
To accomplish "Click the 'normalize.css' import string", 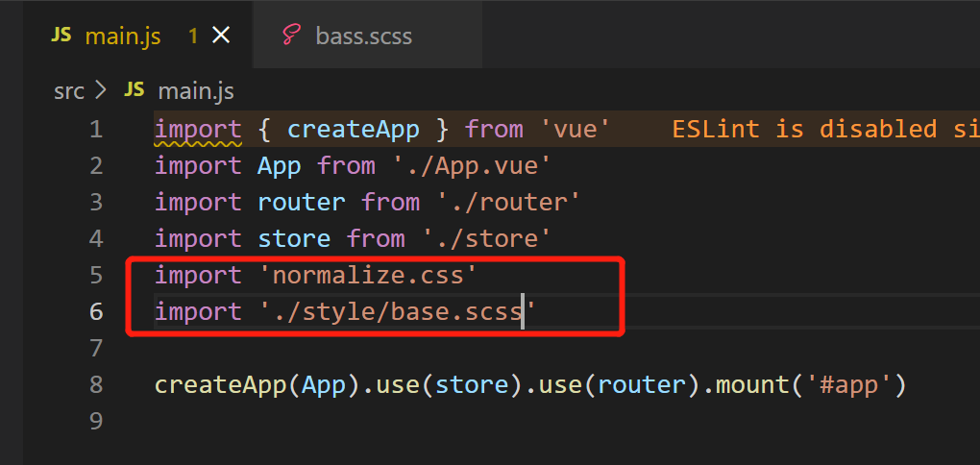I will [x=367, y=276].
